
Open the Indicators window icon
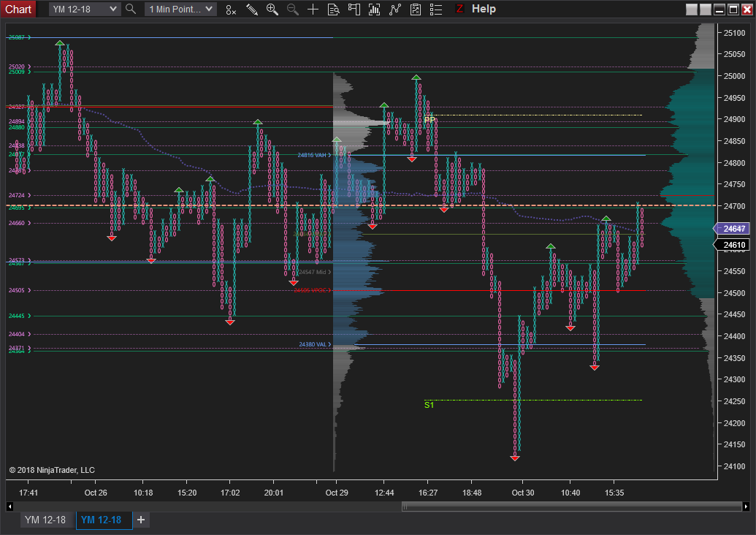[x=374, y=10]
